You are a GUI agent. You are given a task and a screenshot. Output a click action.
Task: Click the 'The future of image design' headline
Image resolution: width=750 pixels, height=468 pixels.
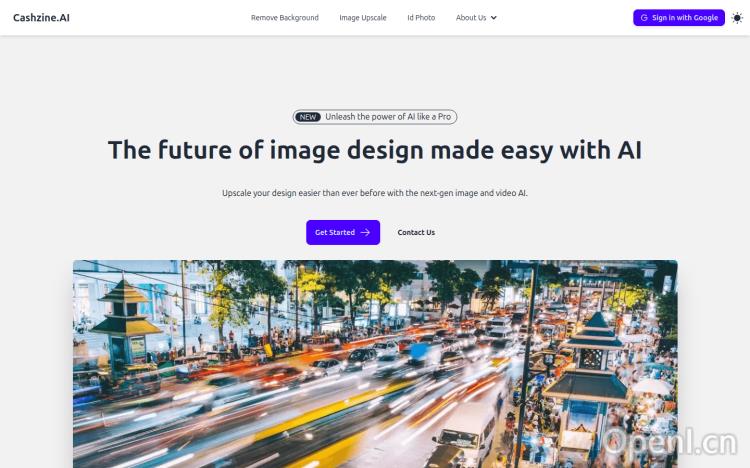pyautogui.click(x=375, y=150)
